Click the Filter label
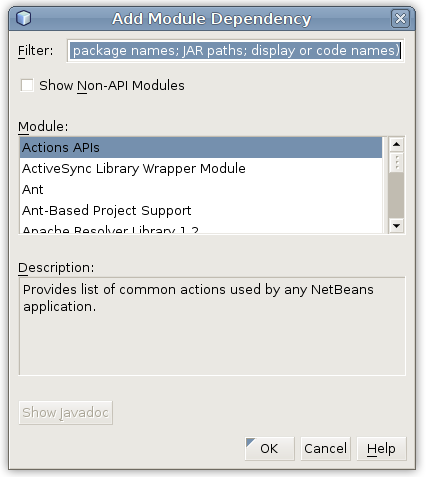 36,51
